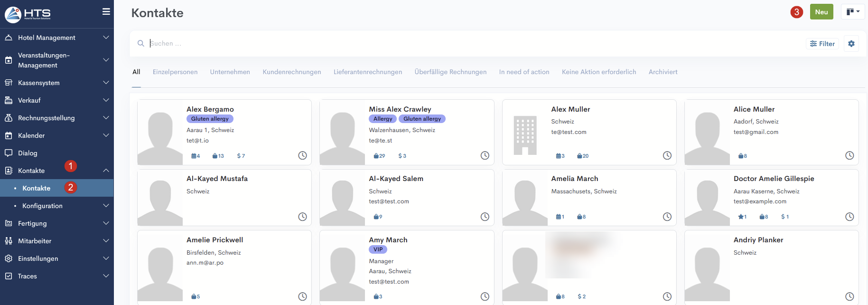Image resolution: width=868 pixels, height=305 pixels.
Task: Open the Filter options button
Action: tap(822, 44)
